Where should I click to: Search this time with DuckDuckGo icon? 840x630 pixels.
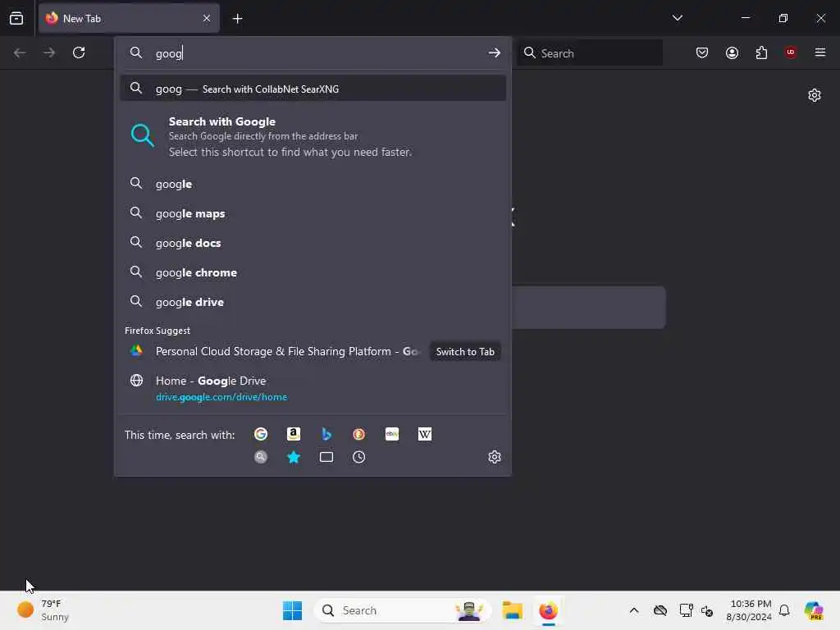tap(359, 434)
